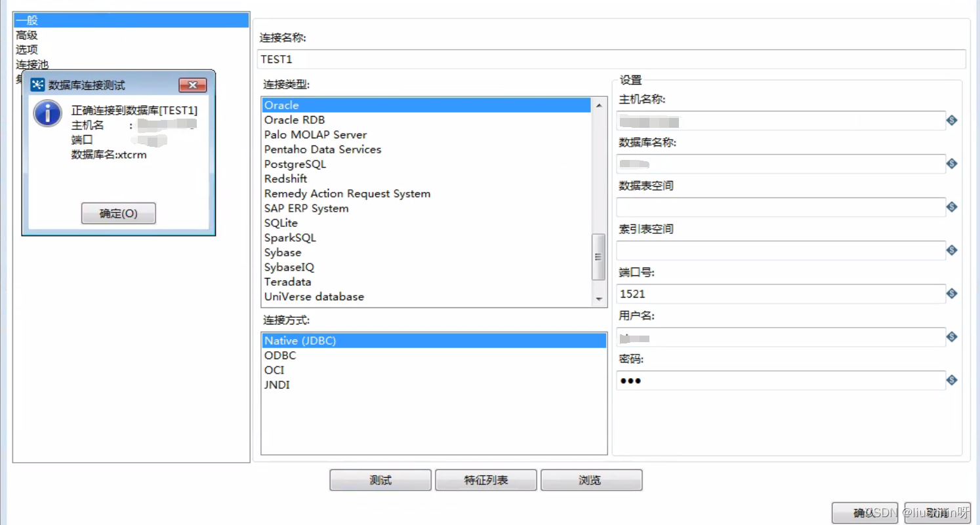Click the variable icon beside 主机名称 field
The width and height of the screenshot is (980, 525).
pos(951,120)
